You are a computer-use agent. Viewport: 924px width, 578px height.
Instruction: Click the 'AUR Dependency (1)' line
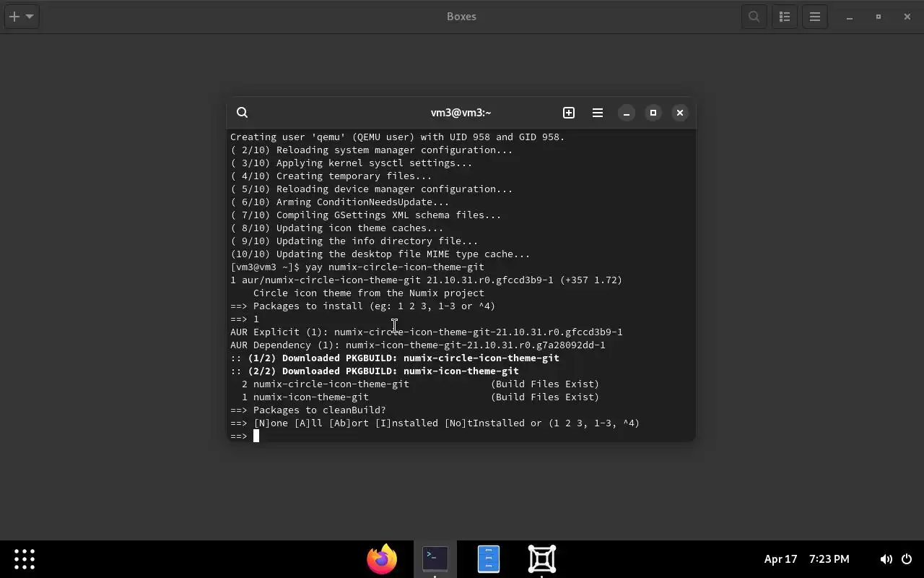[418, 345]
